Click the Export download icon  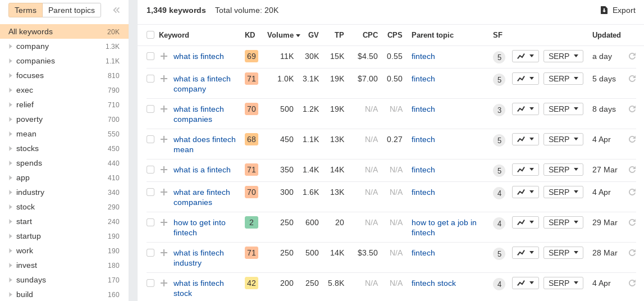(x=604, y=10)
